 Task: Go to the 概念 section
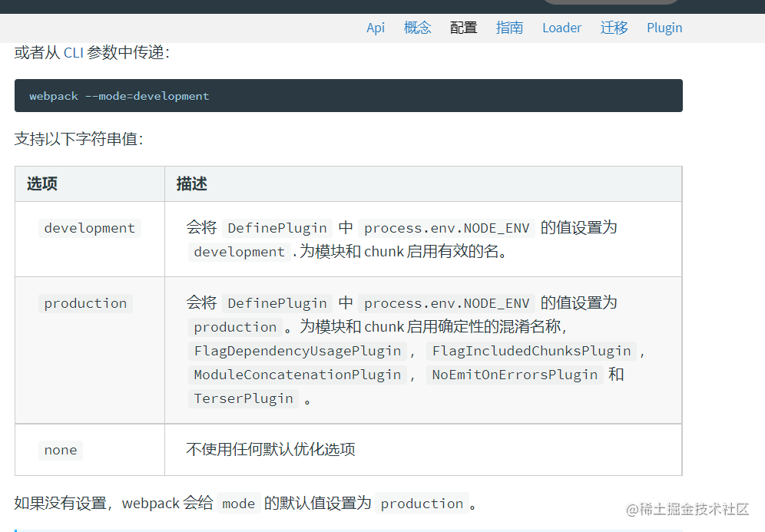[x=417, y=28]
